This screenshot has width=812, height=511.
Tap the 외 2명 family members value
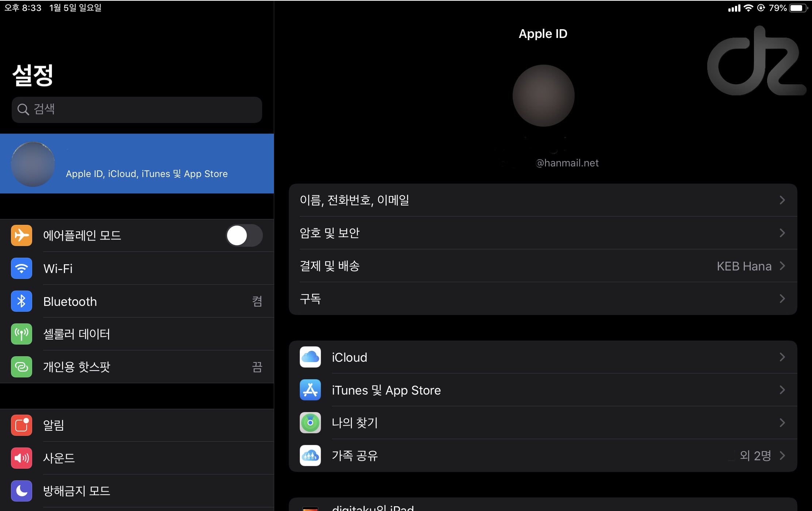coord(755,456)
